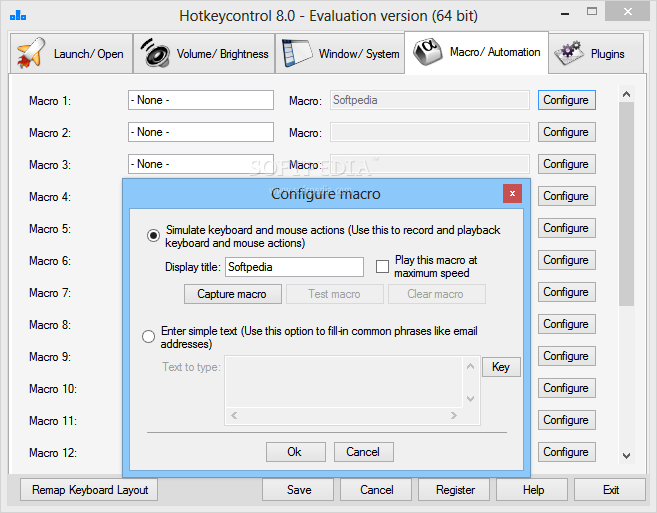
Task: Click the Macro 3 hotkey field
Action: coord(201,164)
